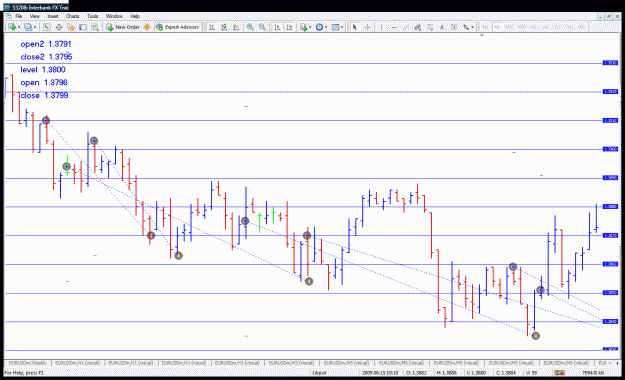Select the text label tool

(x=454, y=27)
